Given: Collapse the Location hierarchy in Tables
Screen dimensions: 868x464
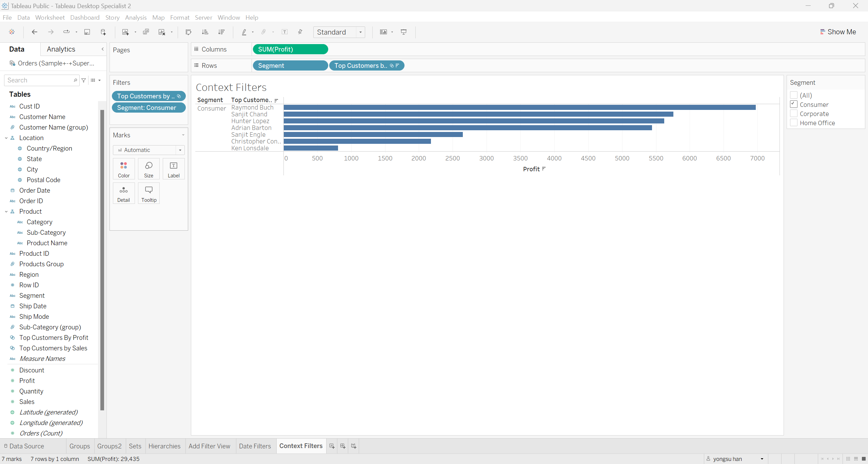Looking at the screenshot, I should [6, 138].
